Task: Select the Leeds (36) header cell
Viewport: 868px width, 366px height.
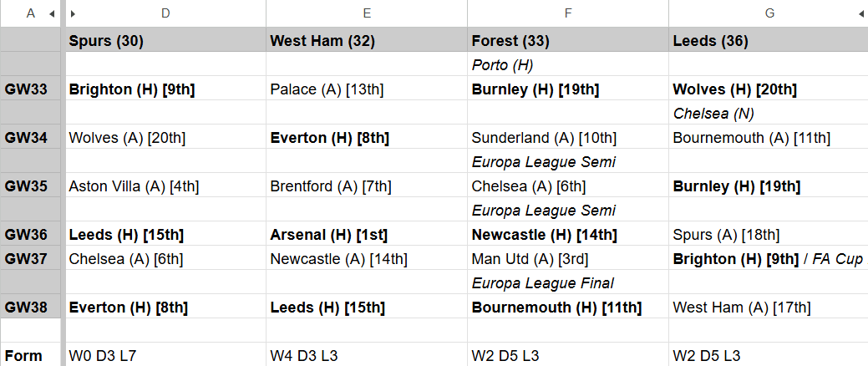Action: [x=769, y=40]
